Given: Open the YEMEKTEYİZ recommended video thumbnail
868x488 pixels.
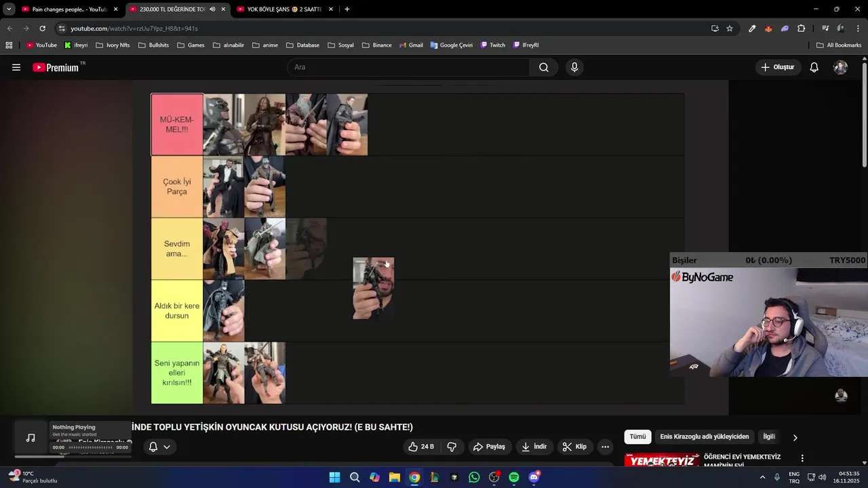Looking at the screenshot, I should [662, 460].
